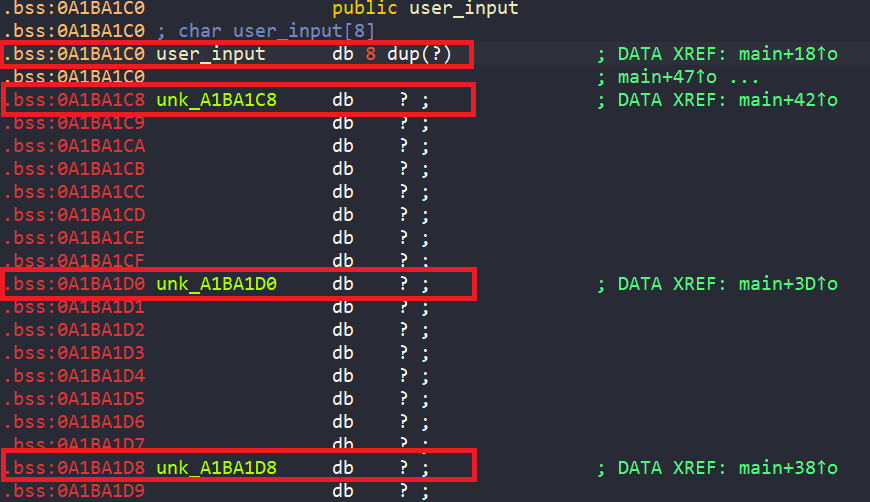Click address .bss:0A1BA1CC
Image resolution: width=870 pixels, height=502 pixels.
(74, 192)
